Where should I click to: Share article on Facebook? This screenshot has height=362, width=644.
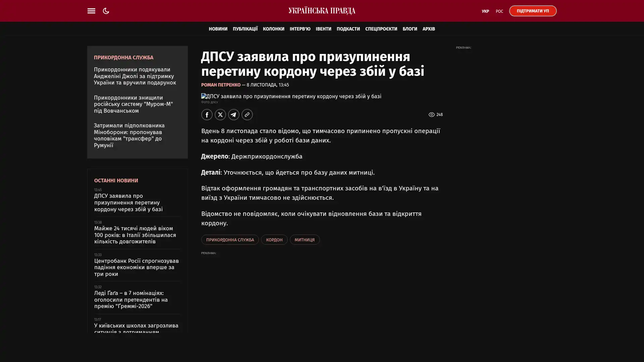(x=207, y=115)
